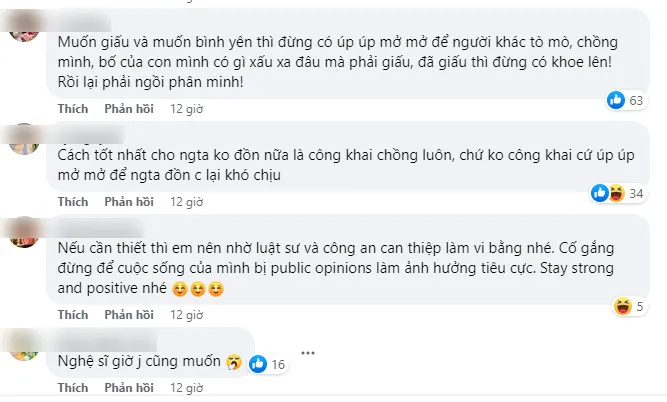The image size is (667, 402).
Task: Click the like reaction icon beside 63
Action: [616, 99]
